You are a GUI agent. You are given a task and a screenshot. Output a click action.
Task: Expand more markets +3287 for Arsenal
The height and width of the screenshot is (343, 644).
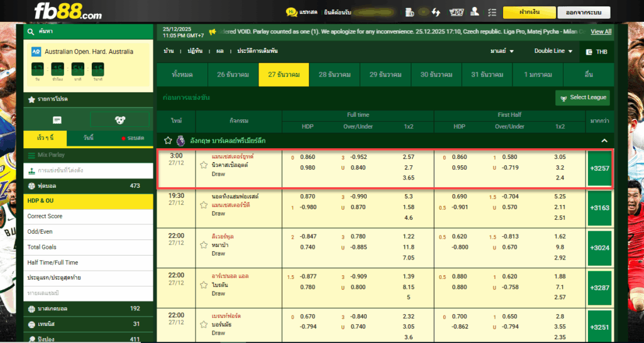tap(599, 288)
